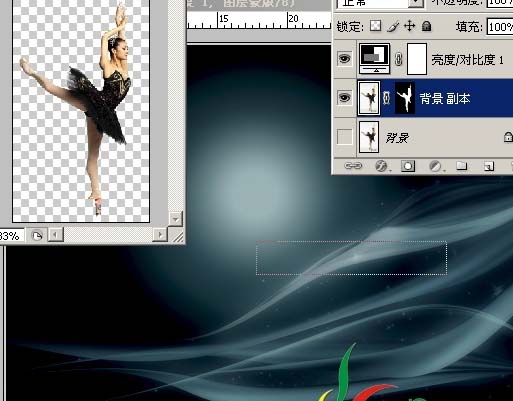Click the link layers chain icon
Viewport: 513px width, 401px height.
[353, 166]
